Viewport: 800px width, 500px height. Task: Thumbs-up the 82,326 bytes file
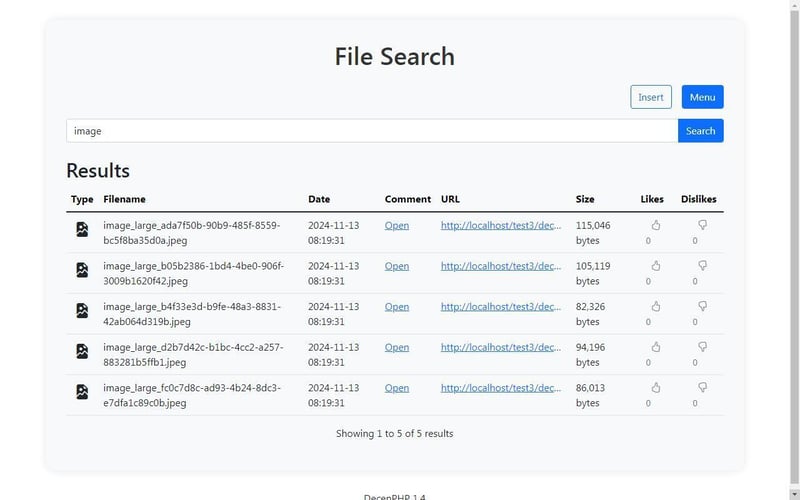pyautogui.click(x=656, y=306)
